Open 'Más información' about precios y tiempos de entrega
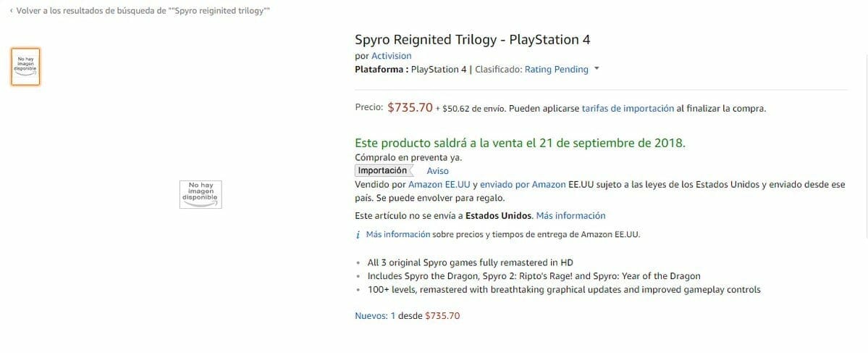Screen dimensions: 868x353 point(398,234)
